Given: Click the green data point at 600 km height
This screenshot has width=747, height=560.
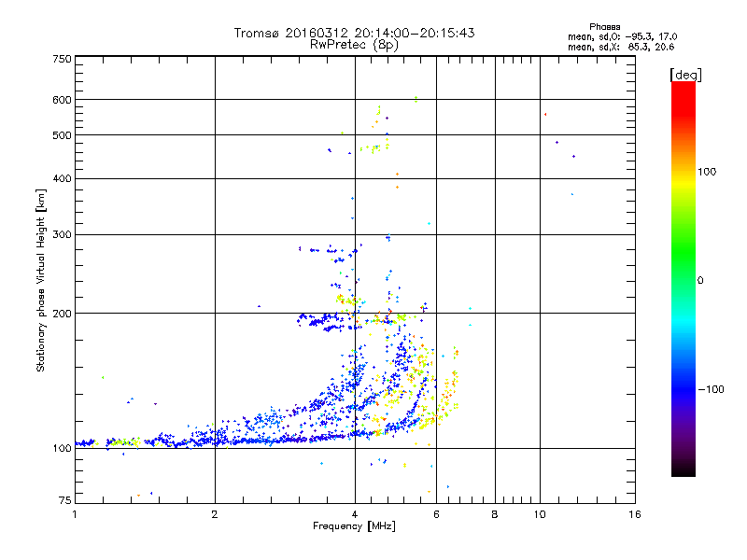Looking at the screenshot, I should (416, 99).
